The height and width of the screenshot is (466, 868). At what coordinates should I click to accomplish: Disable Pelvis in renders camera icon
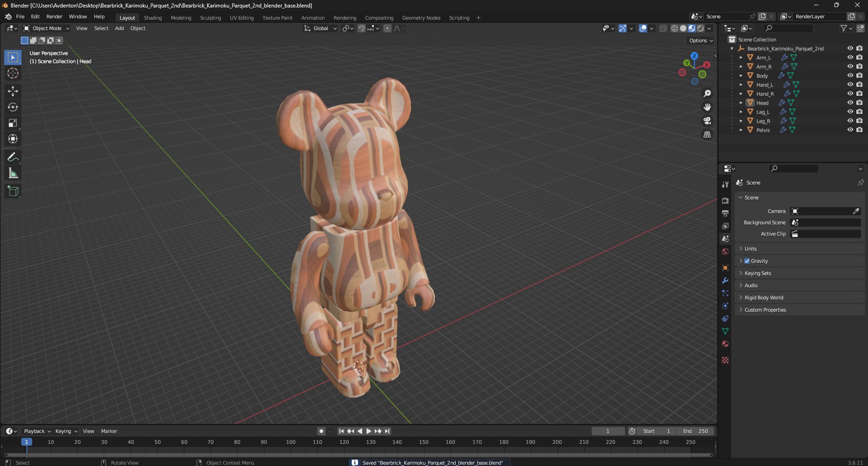[x=859, y=130]
